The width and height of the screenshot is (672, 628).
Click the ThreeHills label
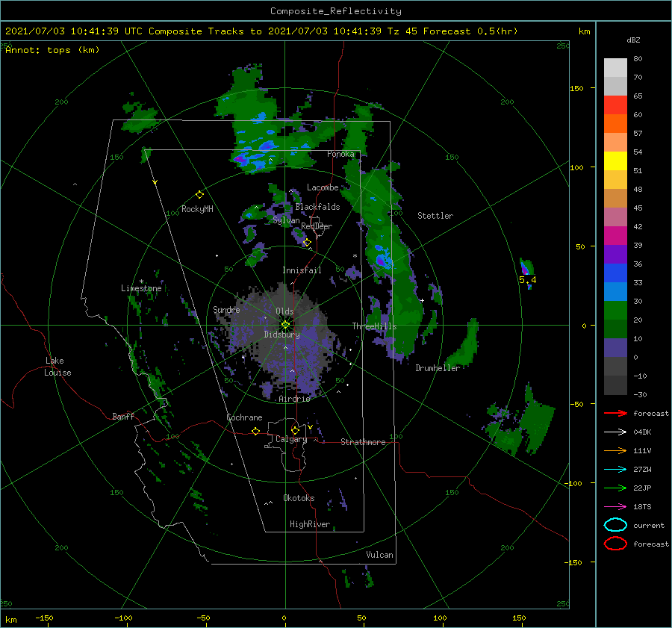coord(375,326)
